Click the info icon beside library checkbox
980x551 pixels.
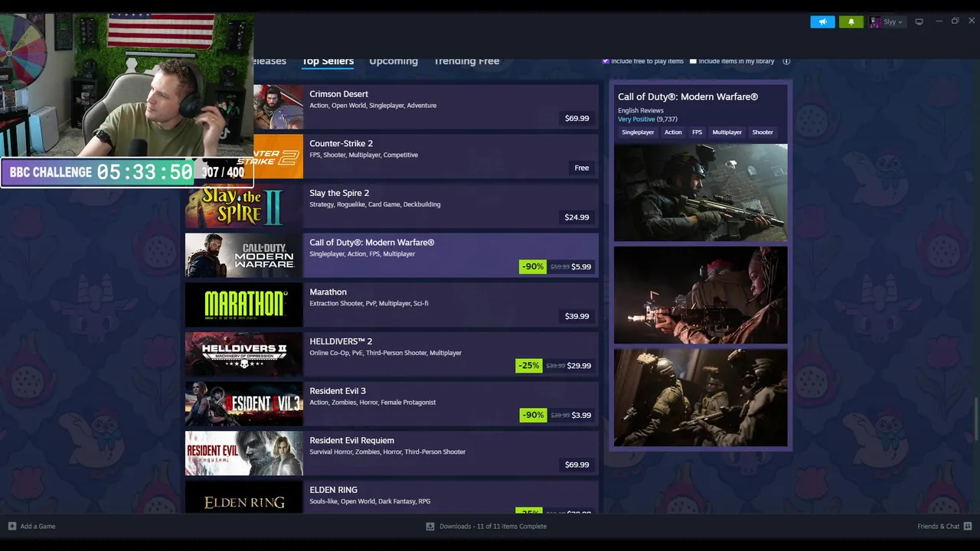(786, 61)
